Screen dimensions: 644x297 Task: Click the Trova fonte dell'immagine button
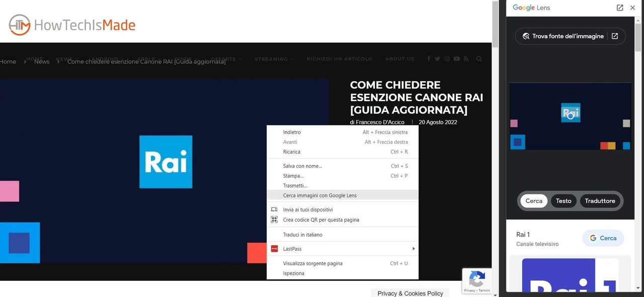click(570, 36)
